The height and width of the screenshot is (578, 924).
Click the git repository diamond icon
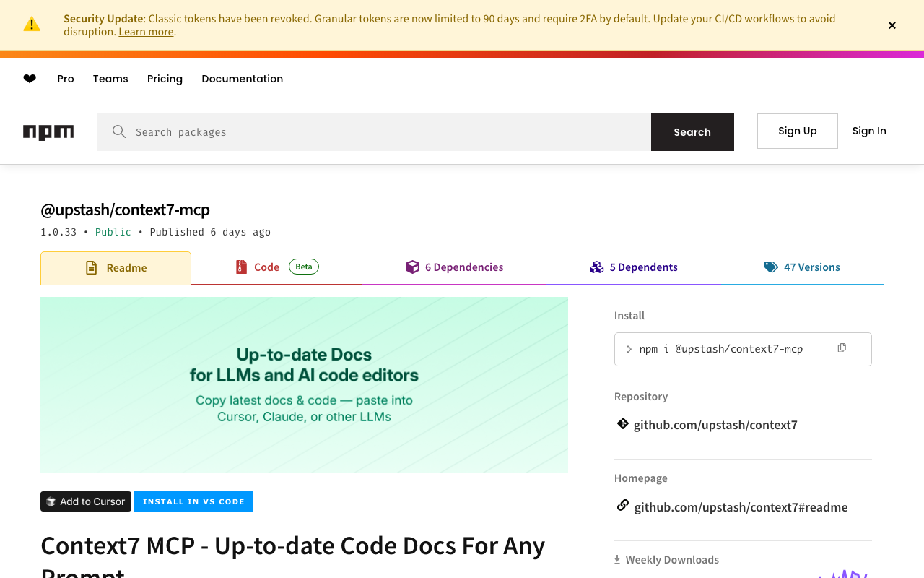click(x=622, y=423)
